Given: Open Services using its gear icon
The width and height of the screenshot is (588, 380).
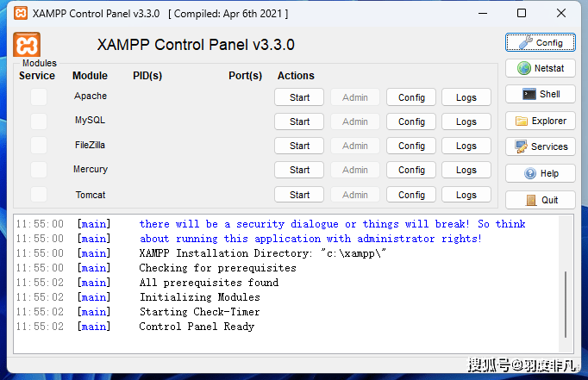Looking at the screenshot, I should pyautogui.click(x=540, y=147).
